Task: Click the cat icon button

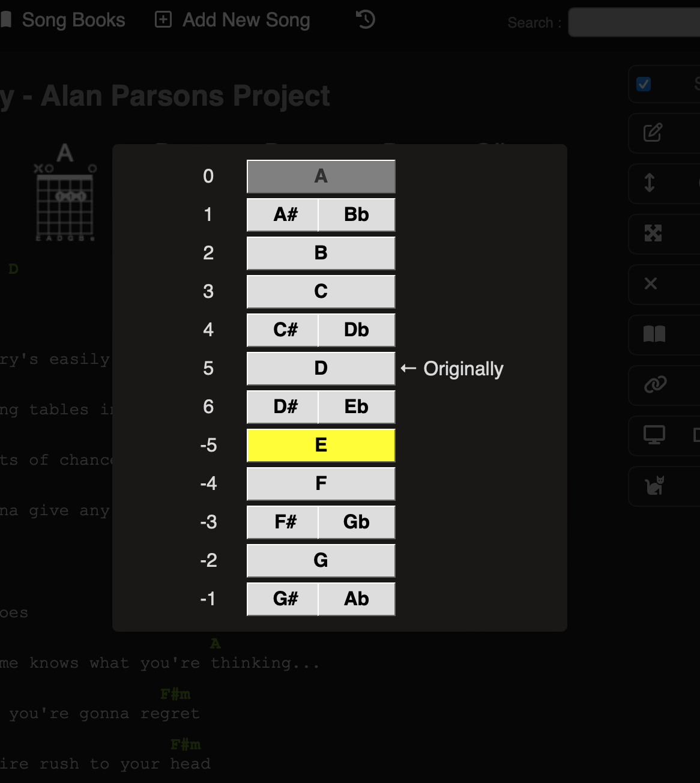Action: [654, 485]
